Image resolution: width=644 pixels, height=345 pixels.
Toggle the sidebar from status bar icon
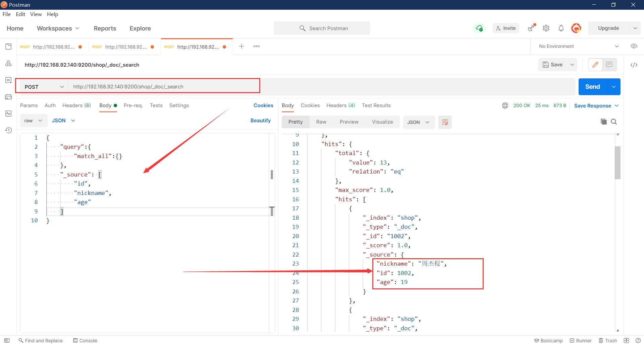(x=7, y=340)
